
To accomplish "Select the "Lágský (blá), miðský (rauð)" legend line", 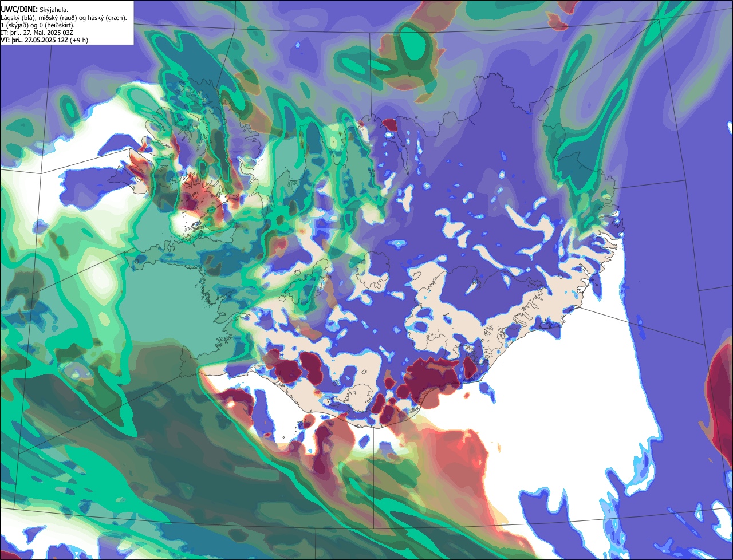I will (x=64, y=18).
